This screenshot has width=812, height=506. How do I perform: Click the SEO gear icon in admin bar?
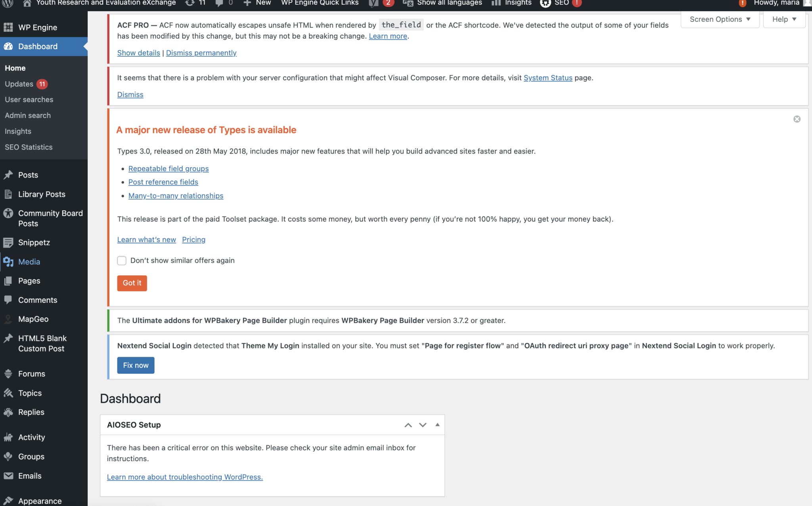[x=546, y=3]
